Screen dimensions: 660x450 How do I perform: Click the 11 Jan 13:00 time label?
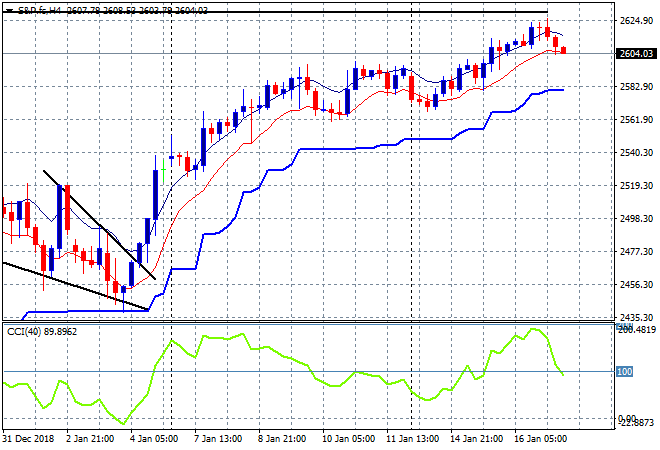click(412, 439)
